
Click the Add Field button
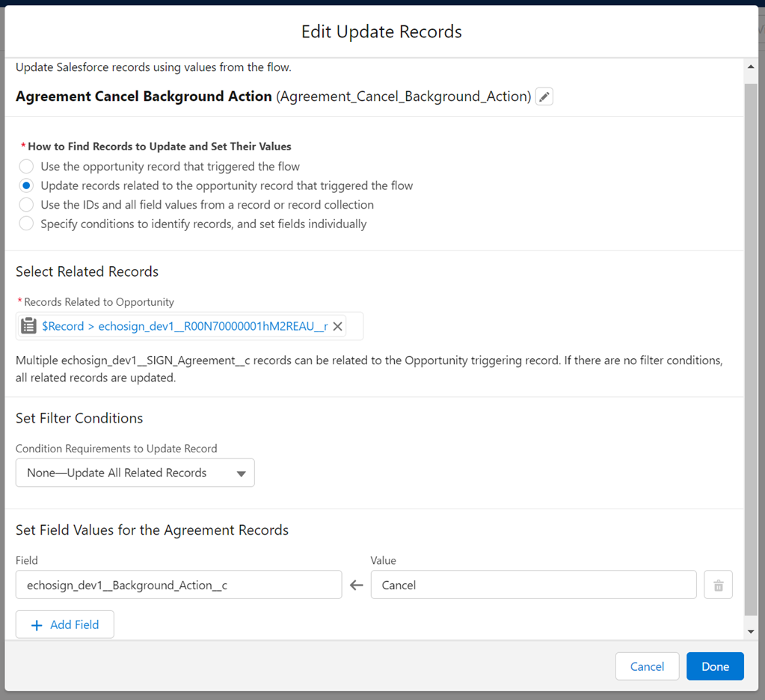65,624
